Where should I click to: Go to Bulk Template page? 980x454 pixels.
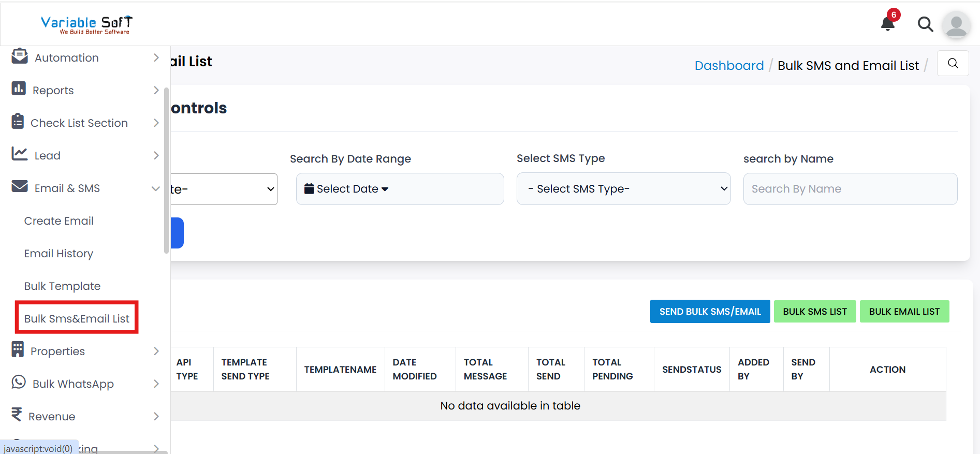pyautogui.click(x=62, y=286)
